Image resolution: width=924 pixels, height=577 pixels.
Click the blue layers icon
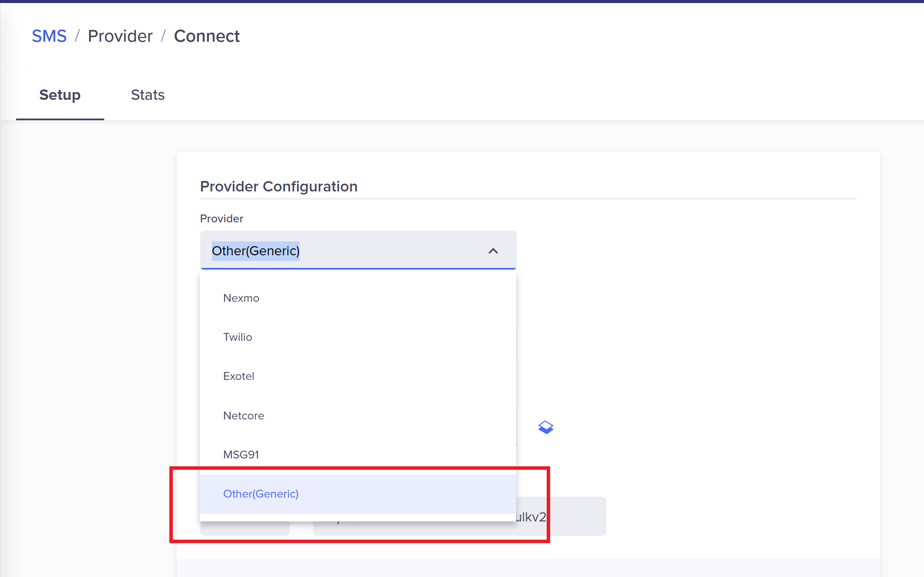[545, 427]
